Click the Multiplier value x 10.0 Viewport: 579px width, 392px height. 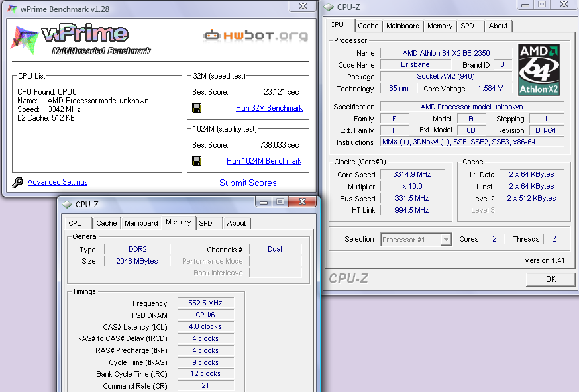coord(412,187)
